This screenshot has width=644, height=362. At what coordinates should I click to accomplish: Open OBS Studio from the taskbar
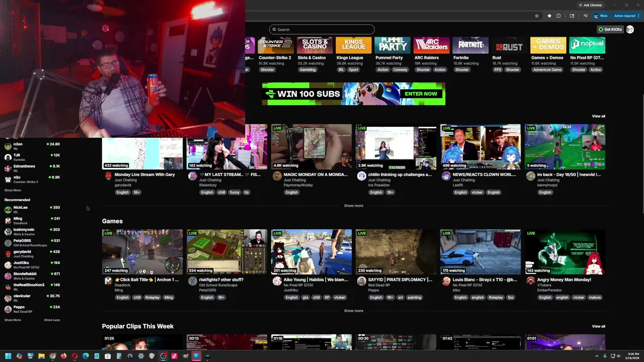[x=163, y=356]
